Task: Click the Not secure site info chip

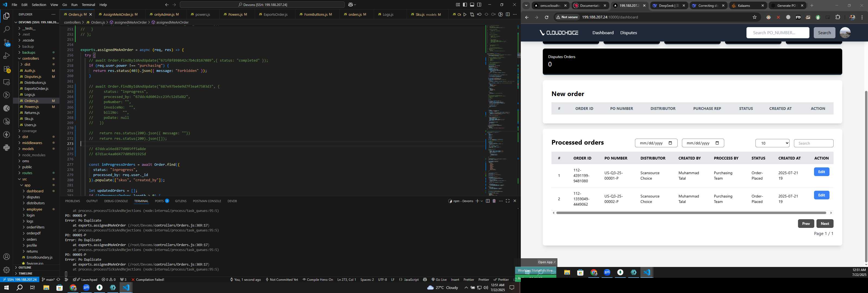Action: tap(567, 17)
